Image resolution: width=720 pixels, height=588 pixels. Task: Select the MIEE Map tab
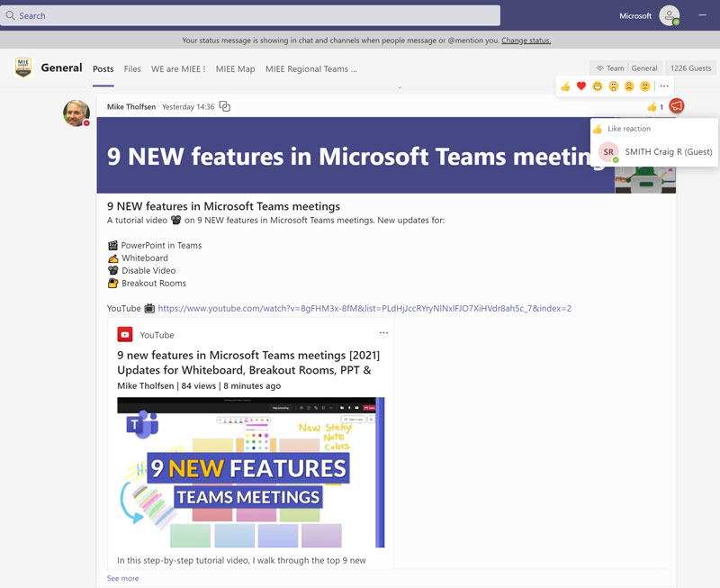point(236,69)
